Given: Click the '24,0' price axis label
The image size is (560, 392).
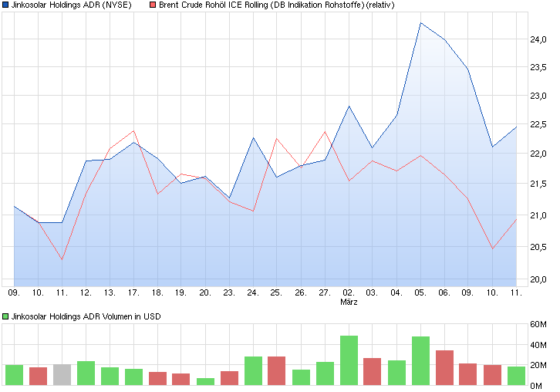Looking at the screenshot, I should point(538,39).
